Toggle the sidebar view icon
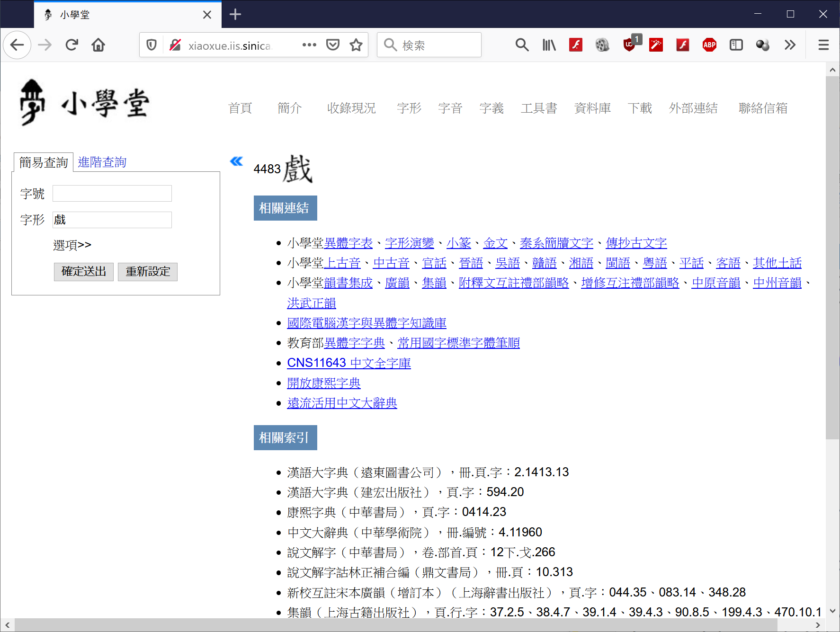 pos(736,45)
